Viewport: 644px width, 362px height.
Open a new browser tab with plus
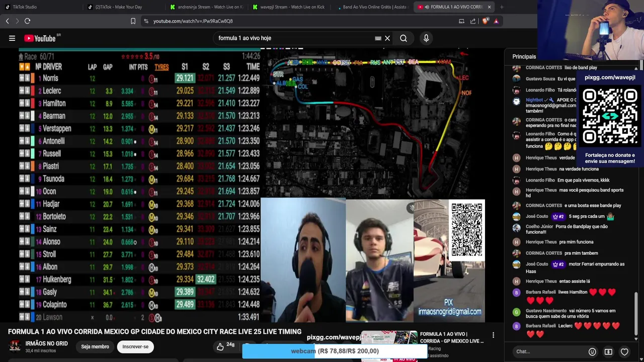click(502, 7)
